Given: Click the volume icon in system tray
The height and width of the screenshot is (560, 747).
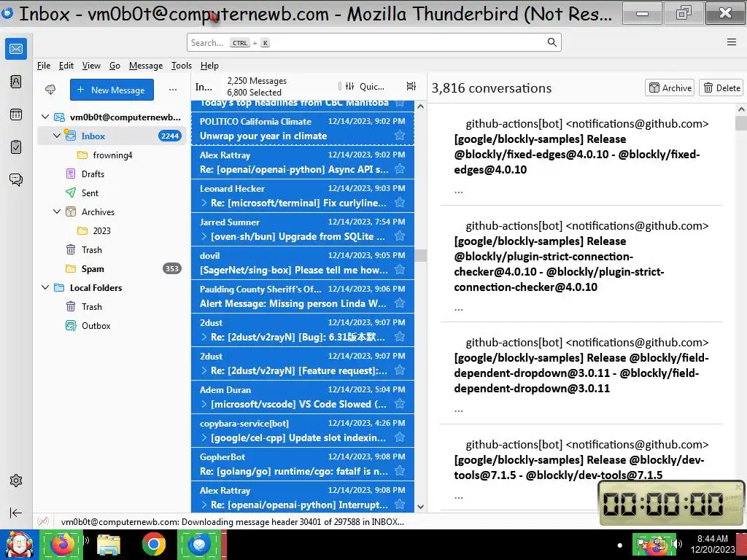Looking at the screenshot, I should (676, 544).
